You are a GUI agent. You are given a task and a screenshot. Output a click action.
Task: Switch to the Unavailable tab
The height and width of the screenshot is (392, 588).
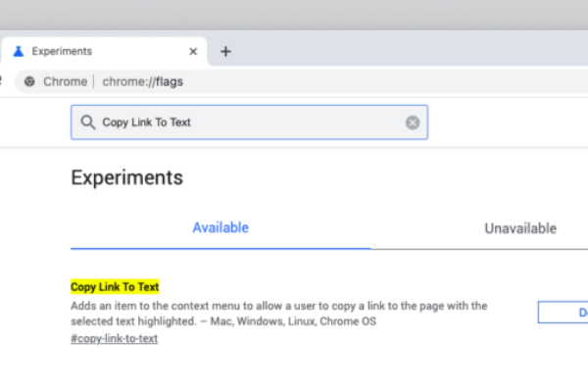520,228
